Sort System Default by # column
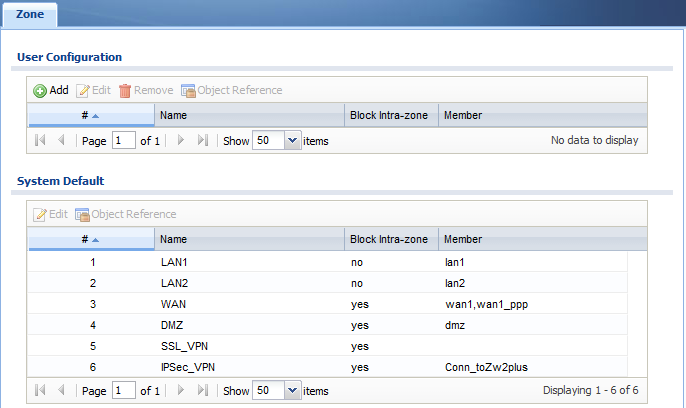Screen dimensions: 686x408 (x=91, y=239)
